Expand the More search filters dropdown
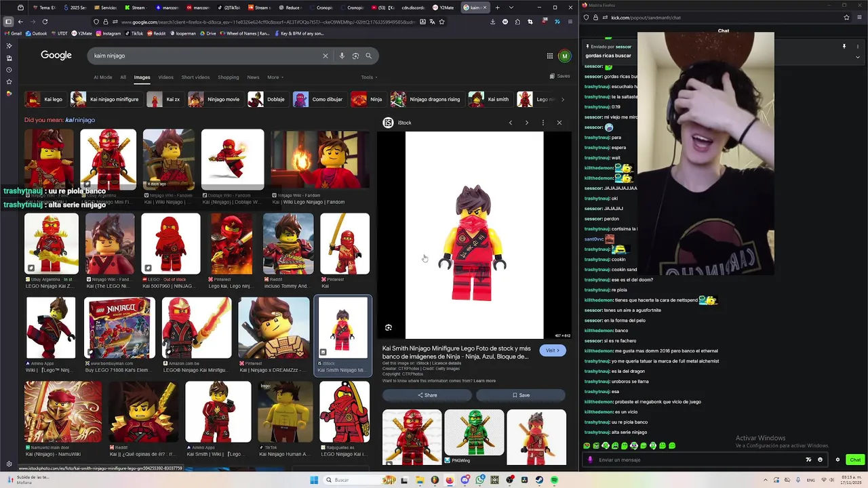 pyautogui.click(x=275, y=77)
